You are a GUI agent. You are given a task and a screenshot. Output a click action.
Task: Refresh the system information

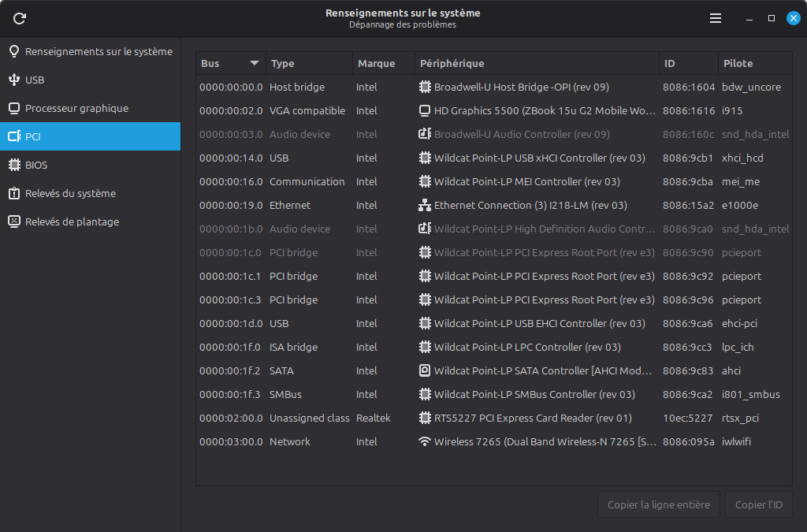[19, 18]
